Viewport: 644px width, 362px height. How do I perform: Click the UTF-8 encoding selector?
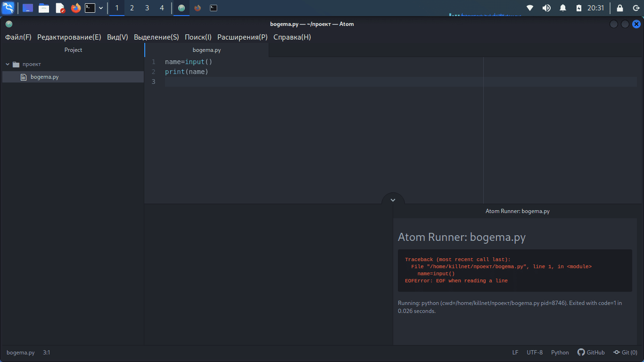534,353
